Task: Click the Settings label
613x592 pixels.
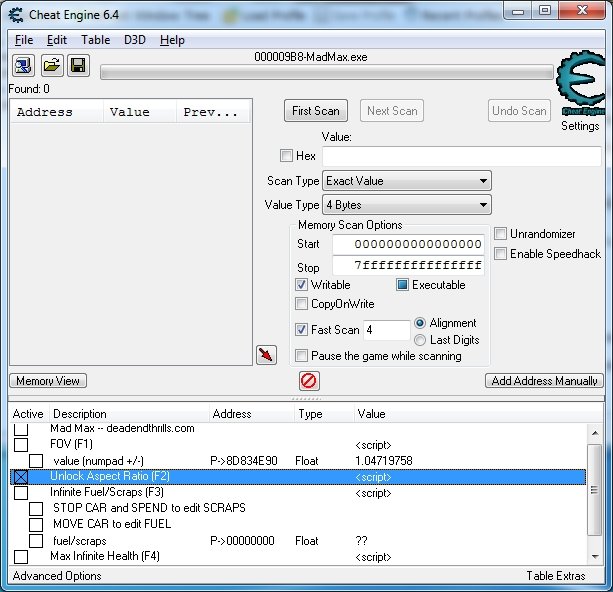Action: [580, 126]
